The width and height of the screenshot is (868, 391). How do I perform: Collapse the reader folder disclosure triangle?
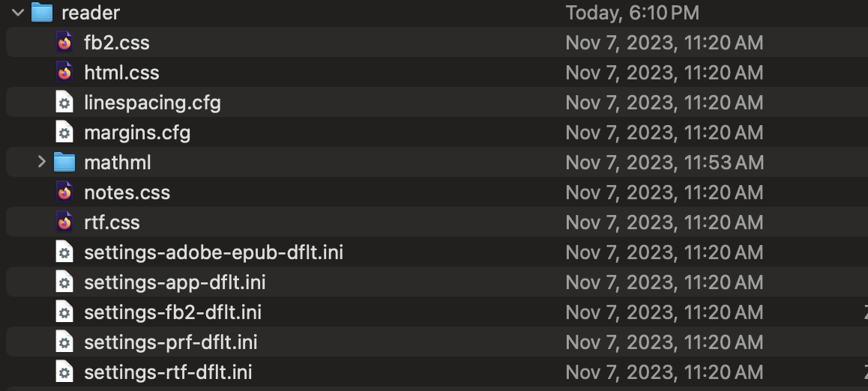tap(18, 13)
